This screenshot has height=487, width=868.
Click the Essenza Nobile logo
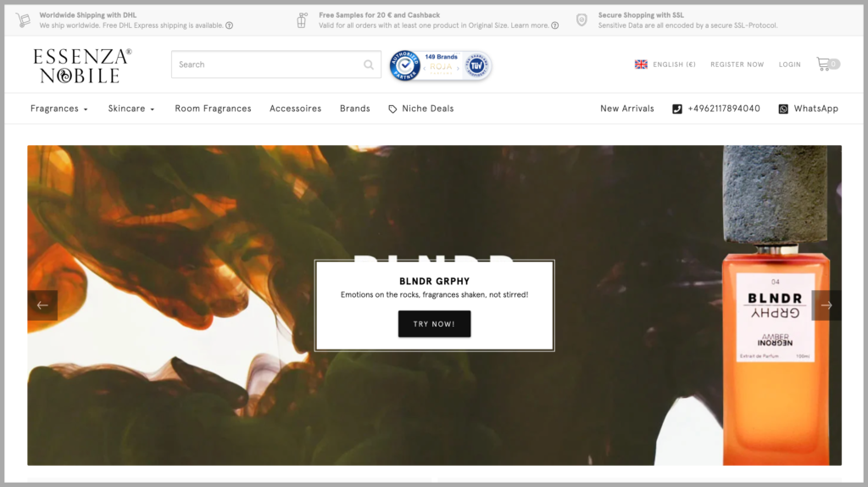pos(82,65)
